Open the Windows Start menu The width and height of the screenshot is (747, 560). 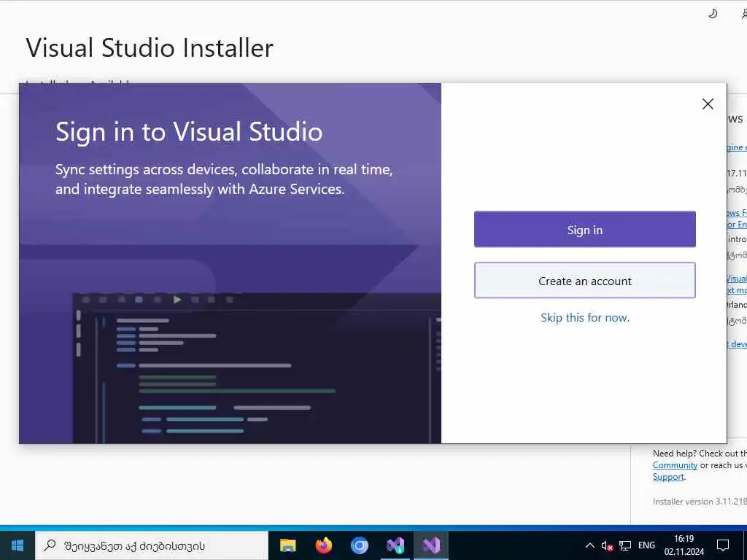point(18,545)
